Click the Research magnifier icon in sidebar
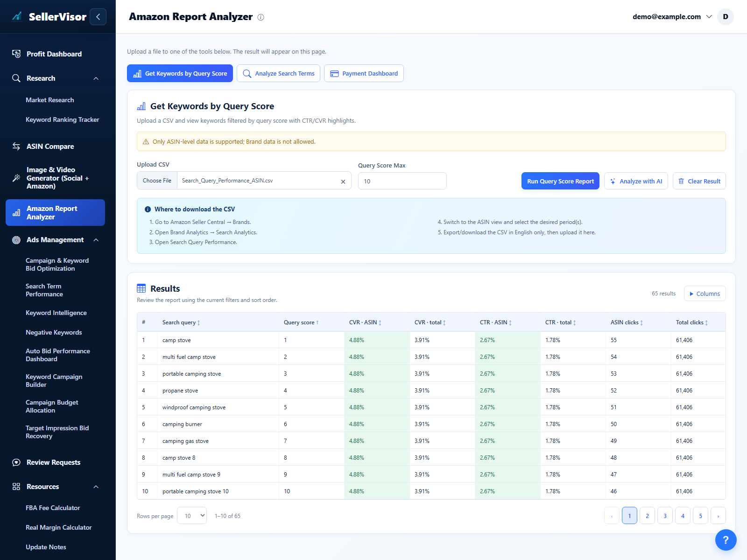Screen dimensions: 747x560 (x=16, y=78)
